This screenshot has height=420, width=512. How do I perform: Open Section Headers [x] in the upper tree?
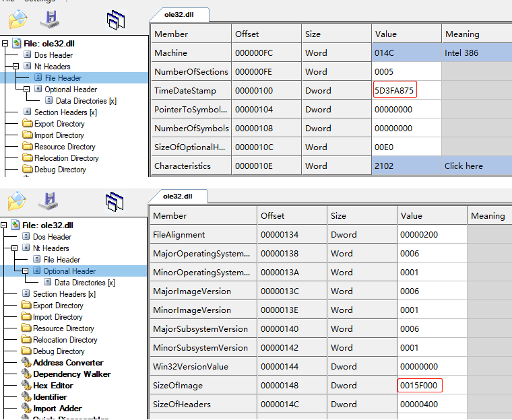click(65, 112)
